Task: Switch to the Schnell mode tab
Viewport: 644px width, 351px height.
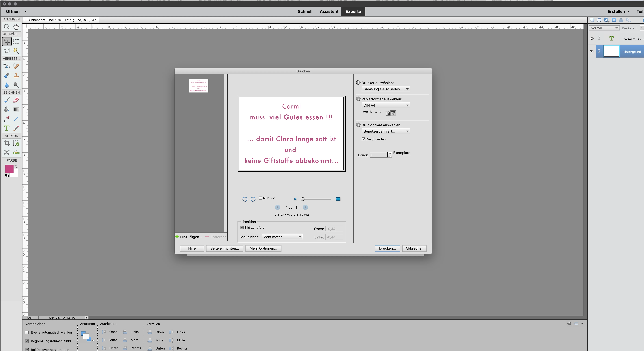Action: pos(305,12)
